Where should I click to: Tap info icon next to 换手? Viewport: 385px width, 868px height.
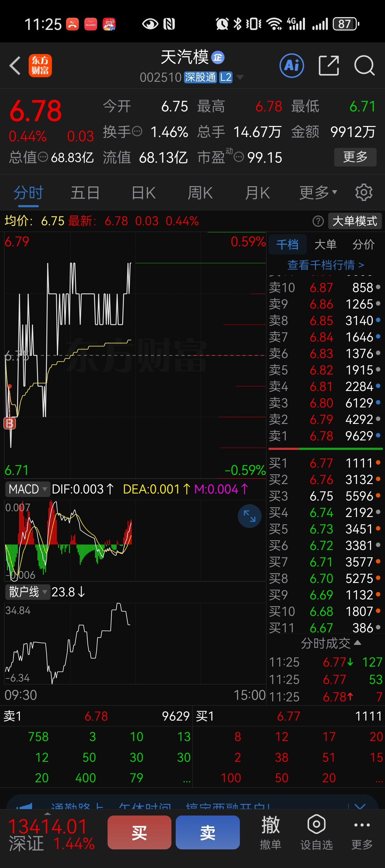coord(137,131)
